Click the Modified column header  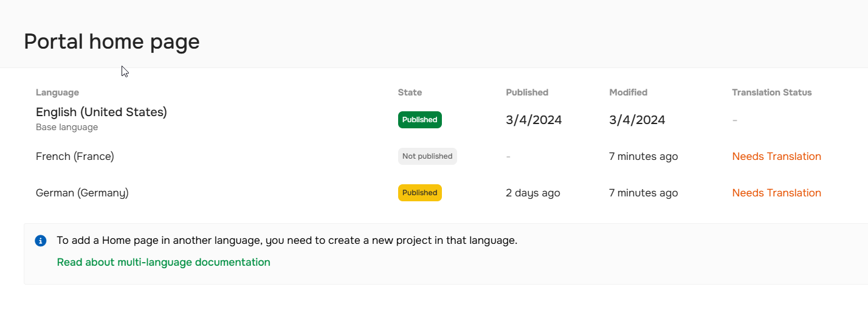[x=628, y=92]
